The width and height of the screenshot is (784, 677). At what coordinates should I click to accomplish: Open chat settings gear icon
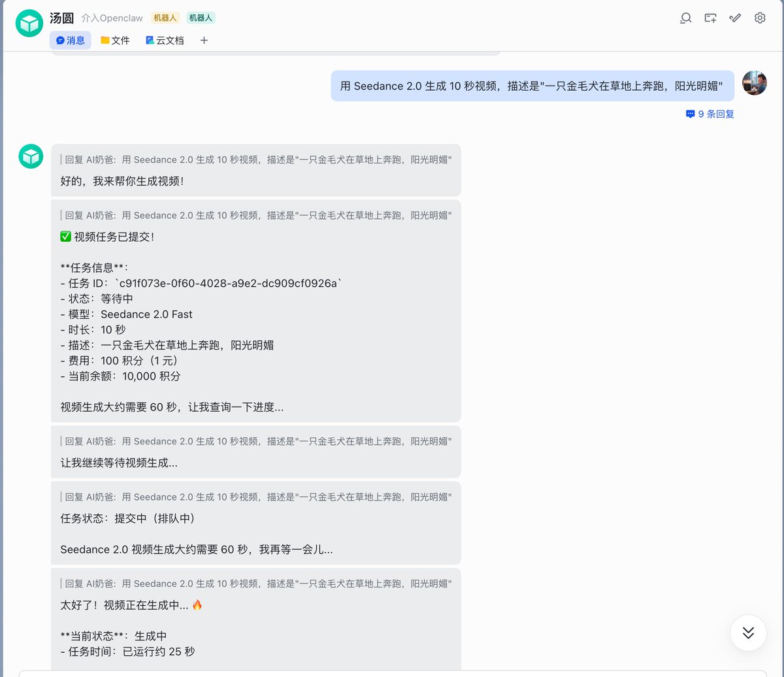point(760,18)
